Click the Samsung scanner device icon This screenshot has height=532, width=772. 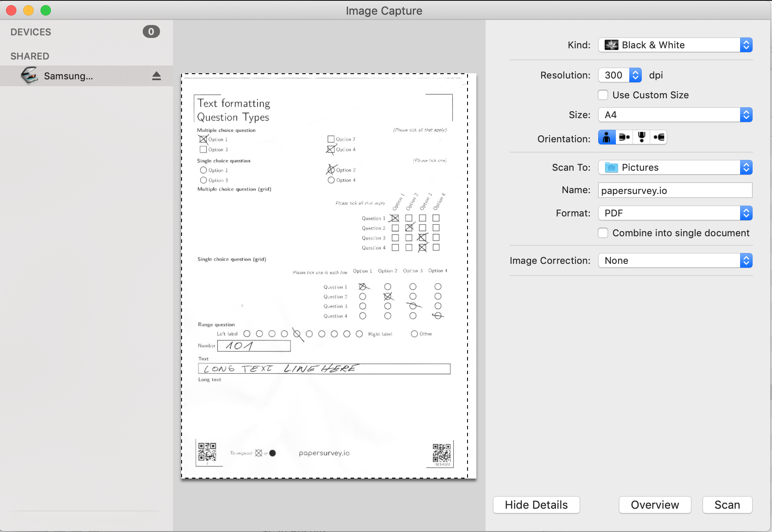point(29,76)
